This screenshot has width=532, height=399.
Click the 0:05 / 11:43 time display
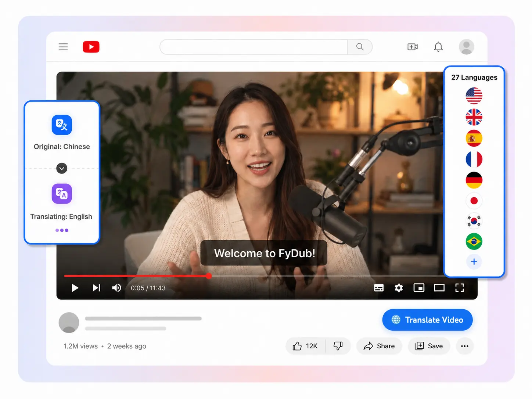[x=148, y=288]
